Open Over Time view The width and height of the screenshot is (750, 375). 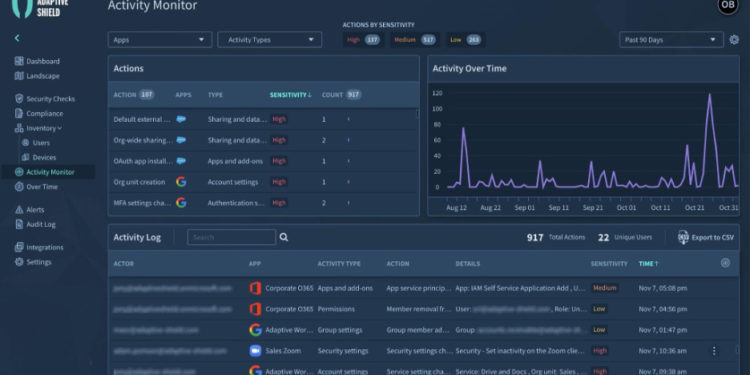coord(42,187)
